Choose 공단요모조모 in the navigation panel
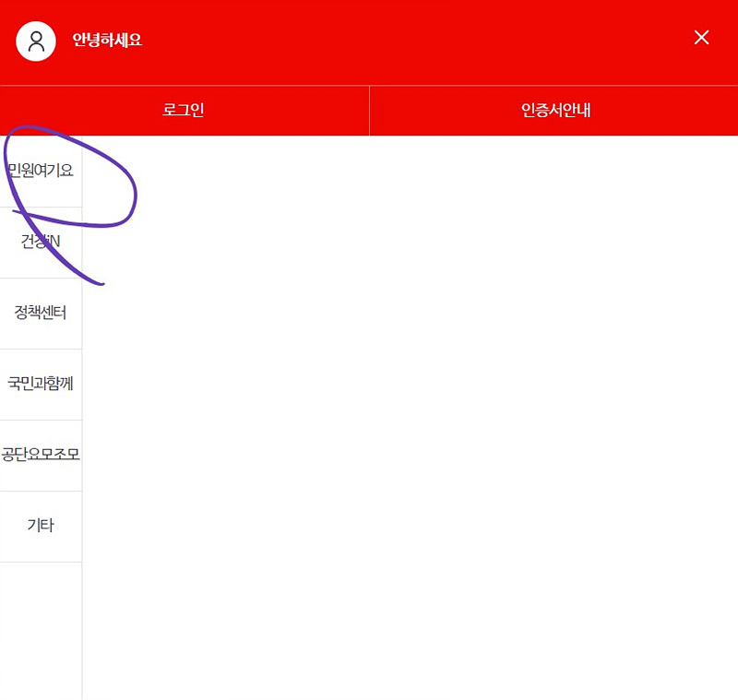 click(x=41, y=455)
